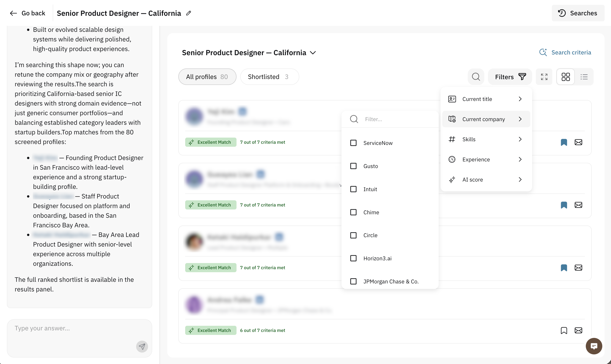Click the Searches history clock icon
Image resolution: width=611 pixels, height=364 pixels.
click(562, 13)
